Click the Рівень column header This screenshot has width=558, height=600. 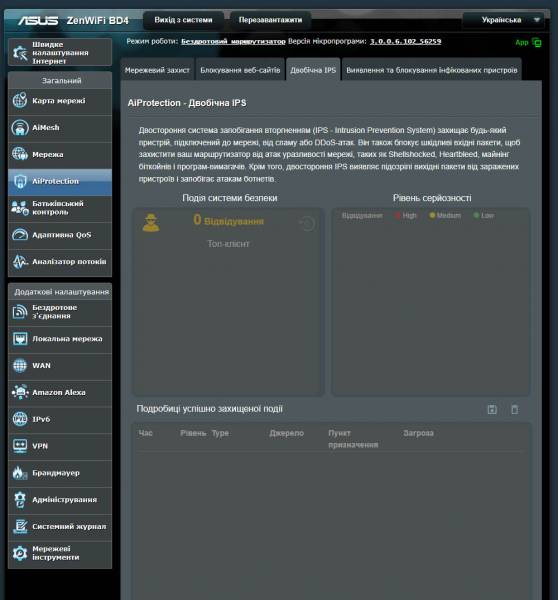coord(193,433)
